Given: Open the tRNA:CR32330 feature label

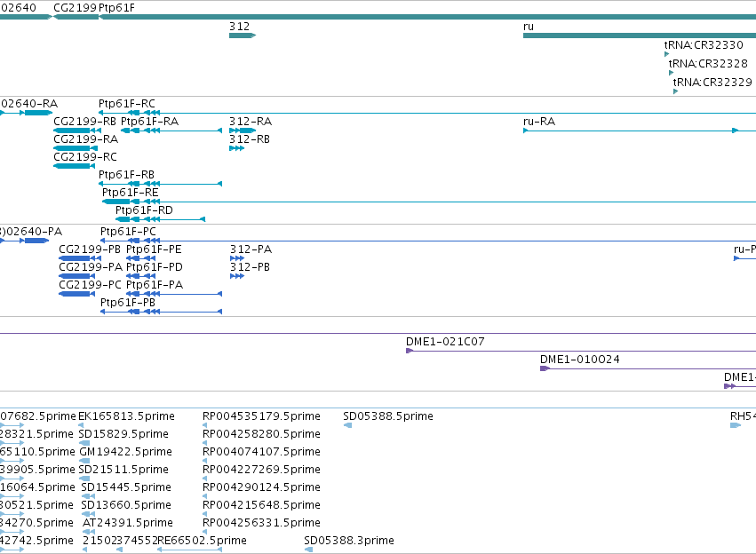Looking at the screenshot, I should pyautogui.click(x=704, y=44).
